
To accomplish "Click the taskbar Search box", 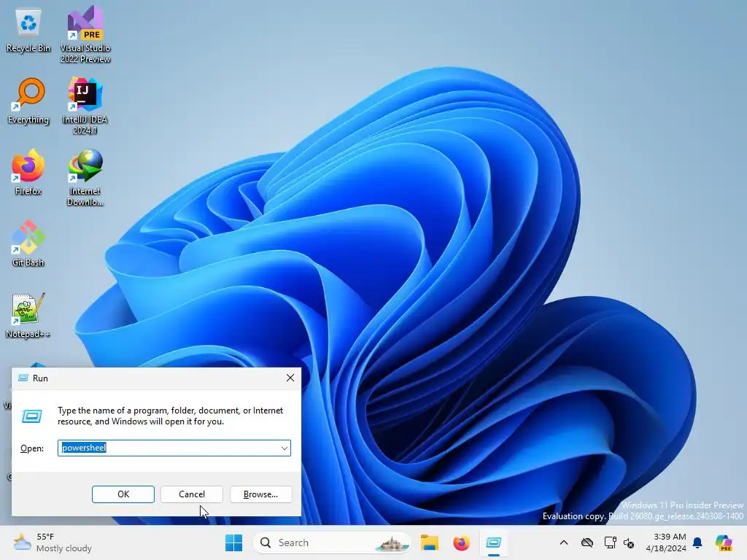I will coord(332,542).
